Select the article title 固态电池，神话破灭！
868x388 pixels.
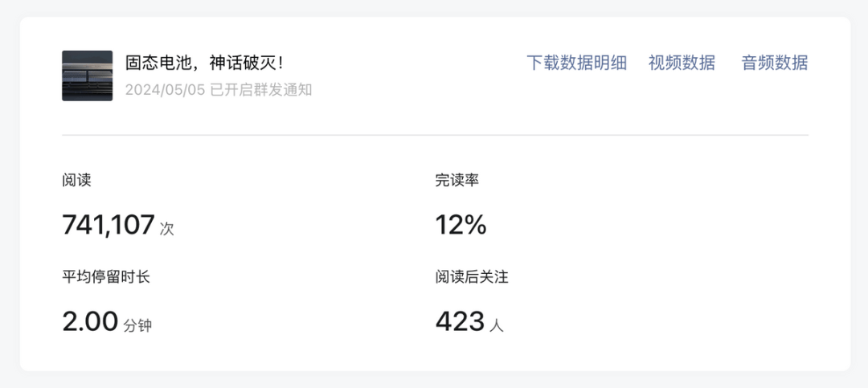[x=204, y=63]
